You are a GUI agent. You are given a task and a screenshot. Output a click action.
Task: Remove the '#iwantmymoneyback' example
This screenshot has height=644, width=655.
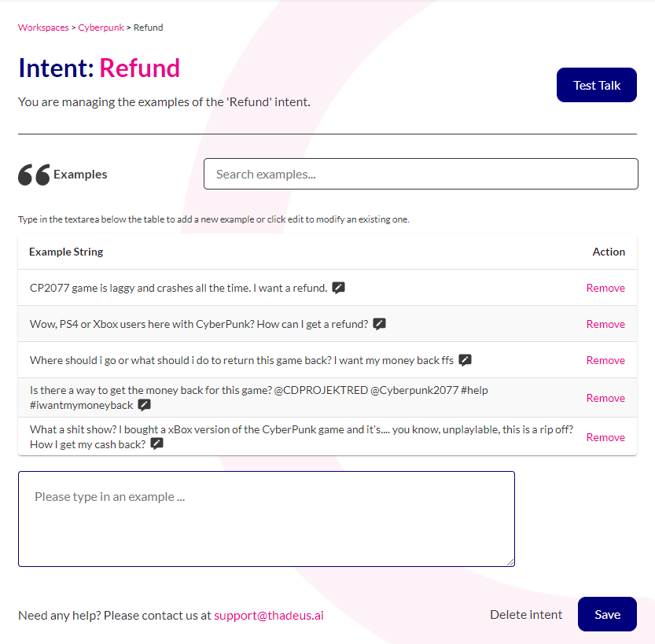coord(605,398)
